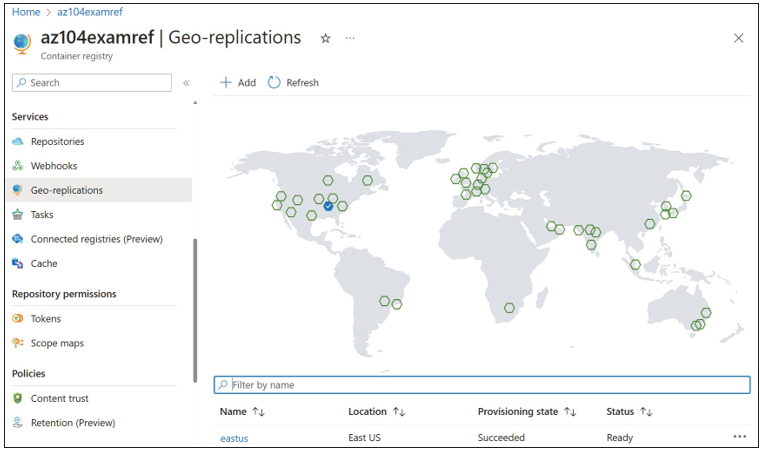The image size is (767, 455).
Task: Open az104examref breadcrumb link
Action: [90, 12]
